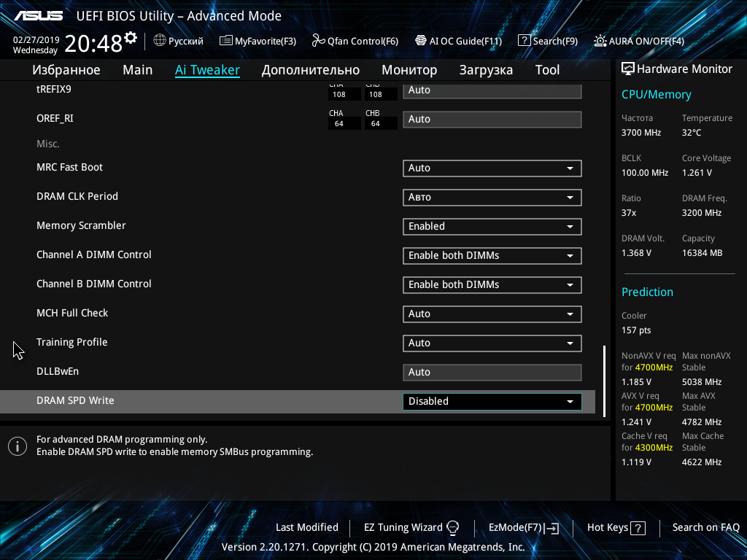Click Last Modified button
The height and width of the screenshot is (560, 747).
pos(307,528)
